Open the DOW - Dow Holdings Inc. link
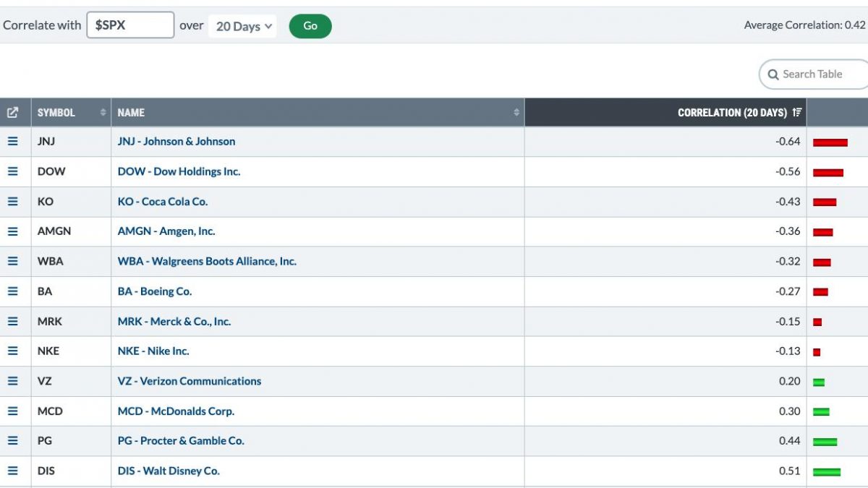This screenshot has height=488, width=868. coord(179,171)
